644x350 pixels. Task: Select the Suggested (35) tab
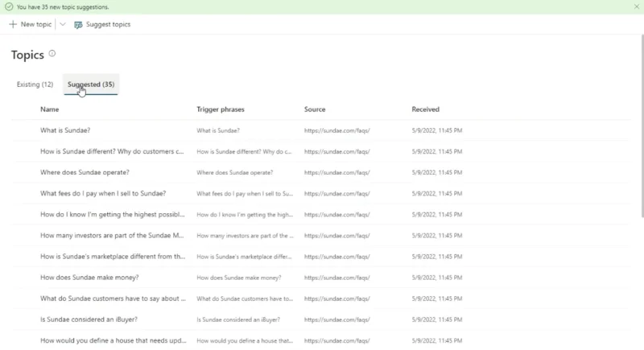[91, 84]
